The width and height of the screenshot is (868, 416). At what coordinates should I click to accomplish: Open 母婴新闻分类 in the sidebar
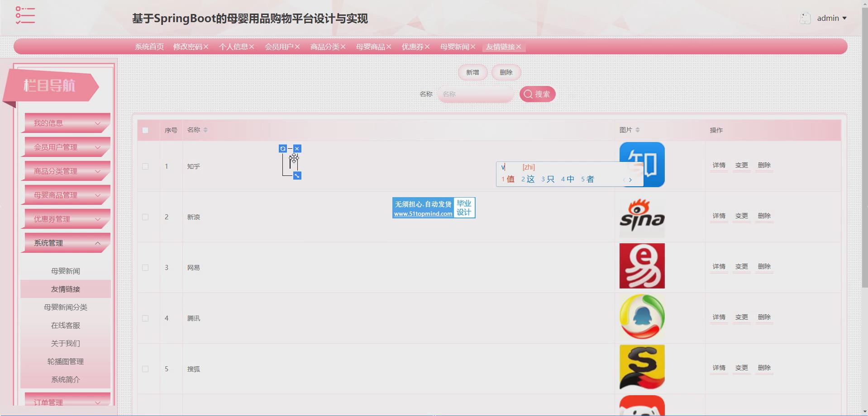[66, 307]
